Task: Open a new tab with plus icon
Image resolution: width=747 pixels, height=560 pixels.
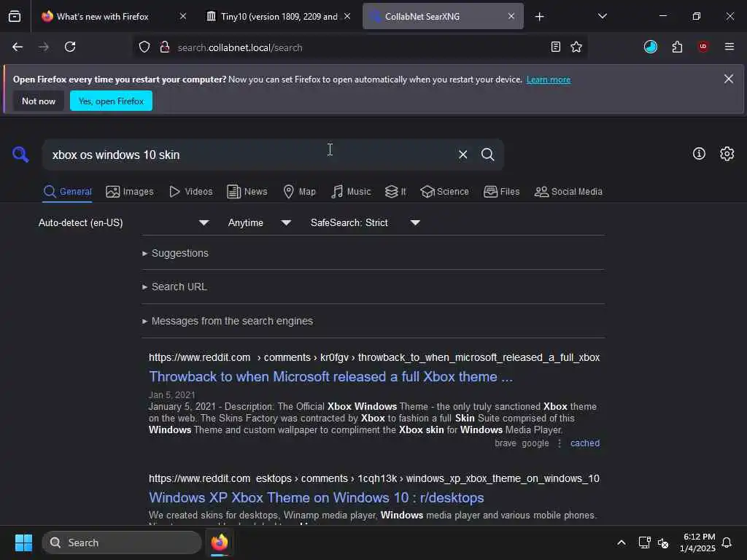Action: [x=539, y=17]
